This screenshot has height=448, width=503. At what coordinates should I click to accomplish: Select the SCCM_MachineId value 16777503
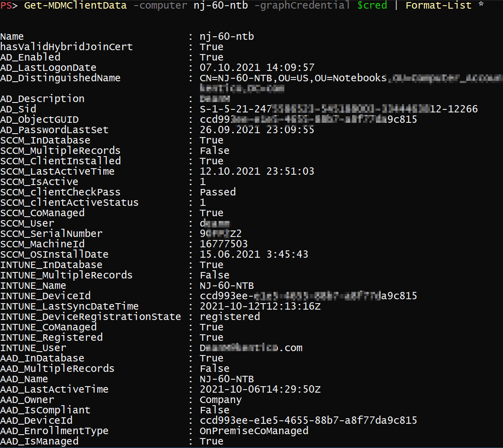(223, 244)
